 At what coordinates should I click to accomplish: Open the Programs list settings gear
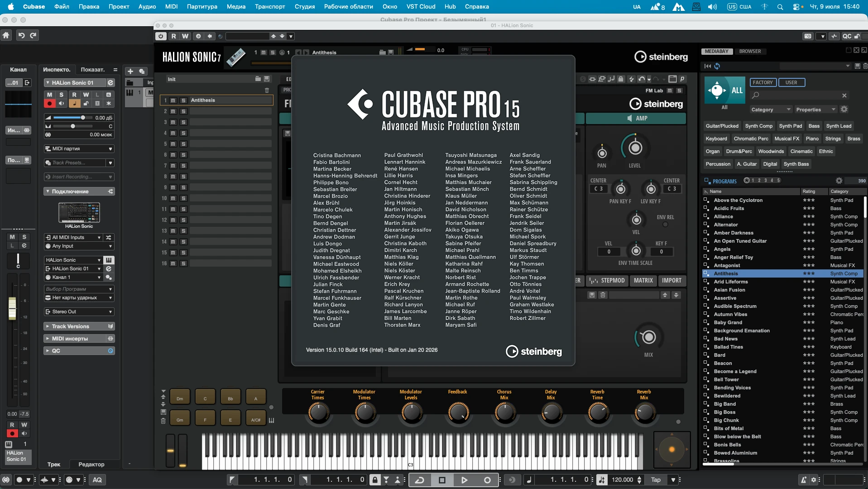click(x=839, y=181)
